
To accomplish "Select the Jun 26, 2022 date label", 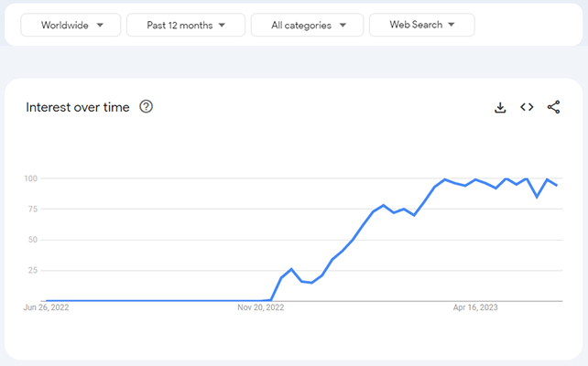I will (x=46, y=308).
